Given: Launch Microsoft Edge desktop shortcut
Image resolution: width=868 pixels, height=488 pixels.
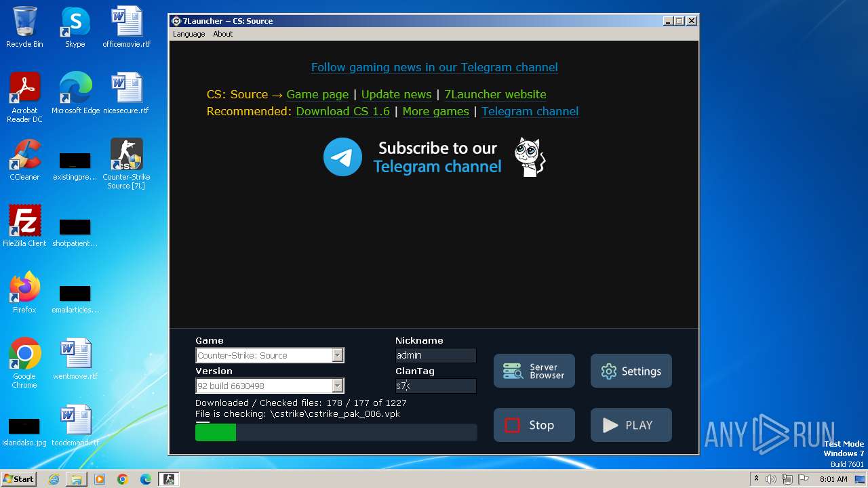Looking at the screenshot, I should 75,93.
